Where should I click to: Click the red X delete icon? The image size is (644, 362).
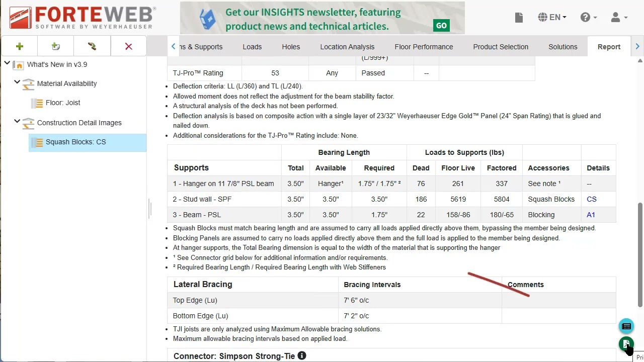tap(129, 46)
